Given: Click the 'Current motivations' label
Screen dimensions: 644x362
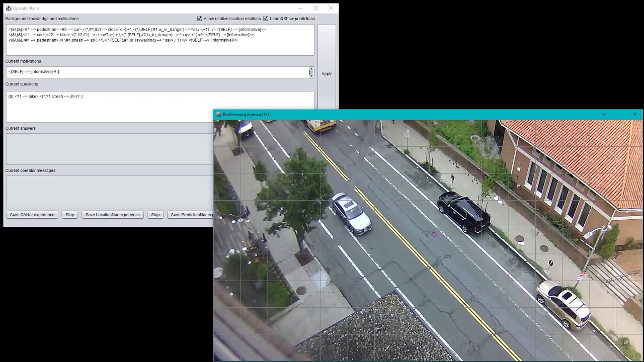Looking at the screenshot, I should pyautogui.click(x=23, y=61).
